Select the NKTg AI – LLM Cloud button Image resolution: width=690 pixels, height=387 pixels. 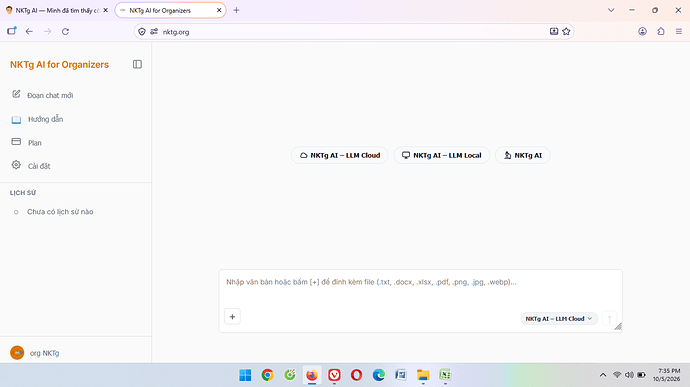pos(340,155)
